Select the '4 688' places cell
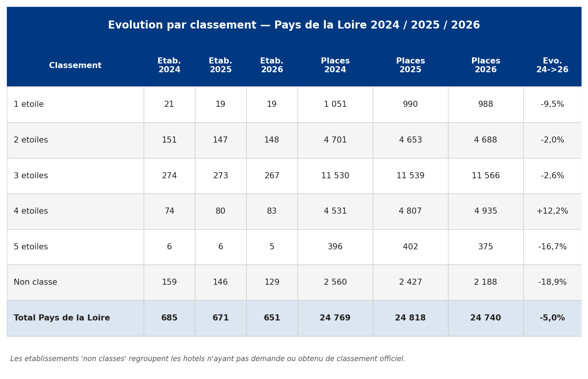The image size is (588, 379). [x=486, y=140]
